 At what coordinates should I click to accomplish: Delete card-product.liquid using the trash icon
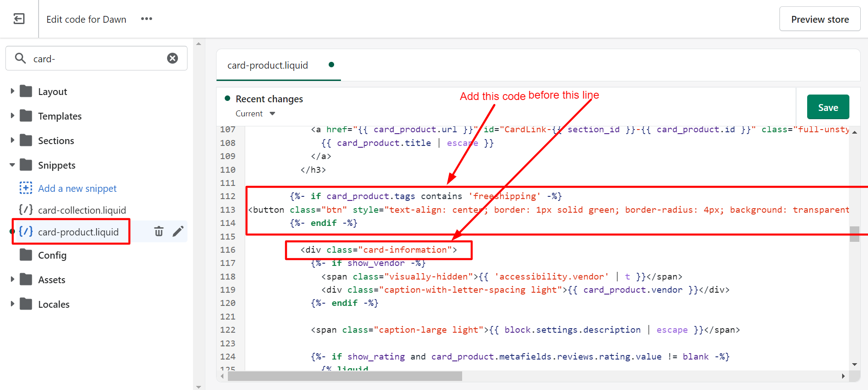[159, 231]
